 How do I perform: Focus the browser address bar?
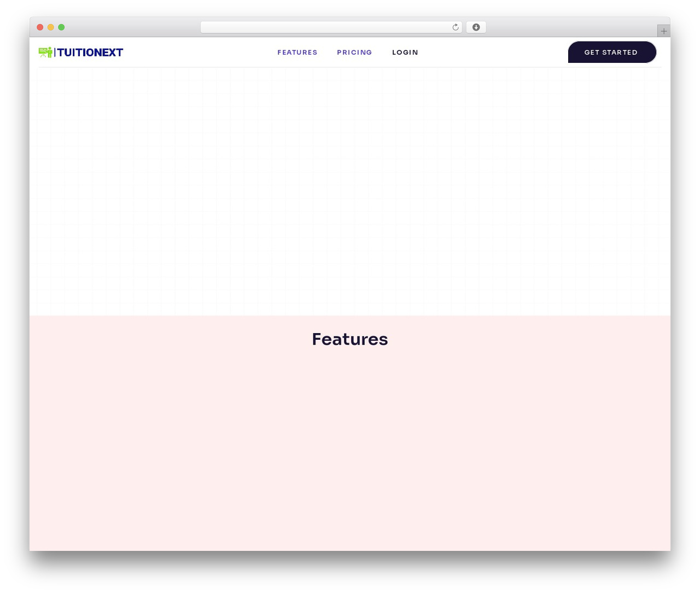(x=331, y=27)
